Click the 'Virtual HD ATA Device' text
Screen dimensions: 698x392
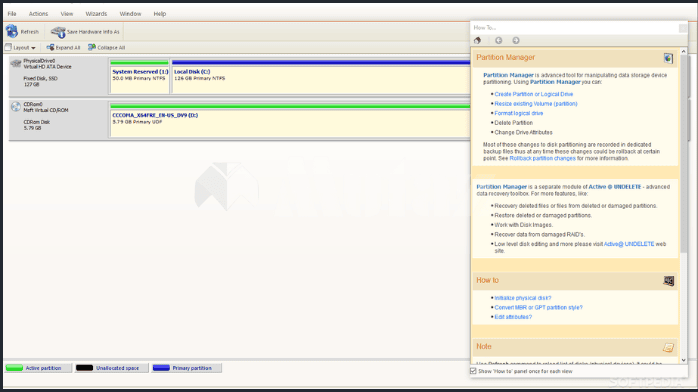click(x=47, y=67)
